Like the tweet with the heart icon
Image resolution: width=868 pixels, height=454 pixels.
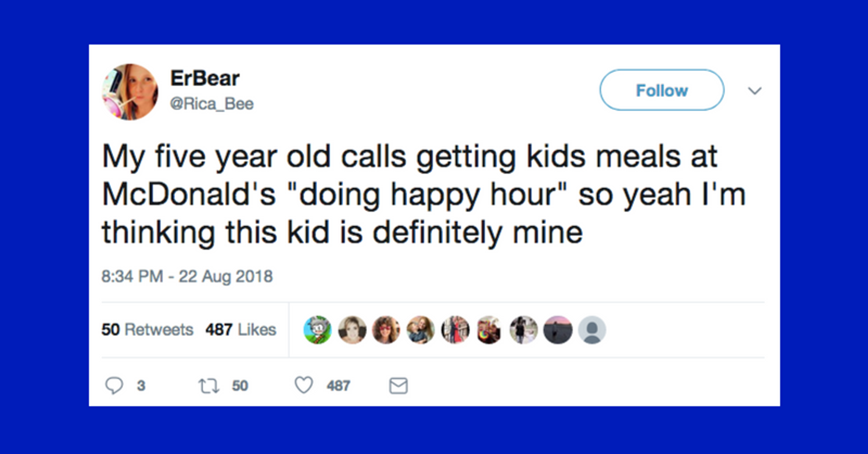pos(304,385)
